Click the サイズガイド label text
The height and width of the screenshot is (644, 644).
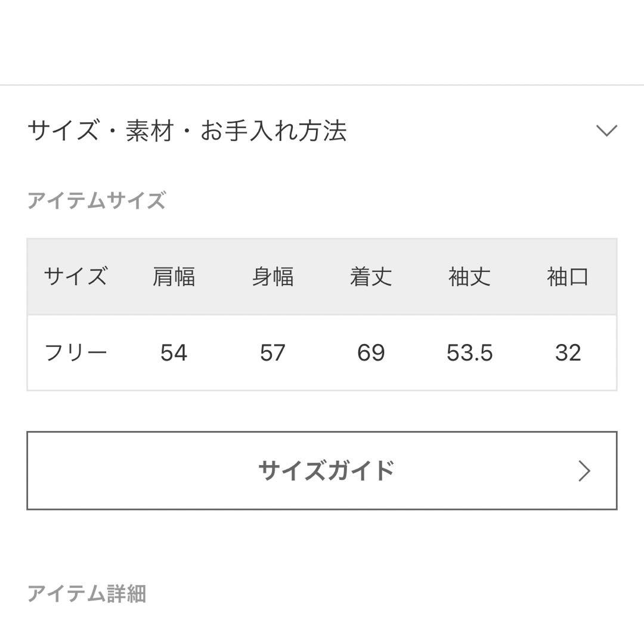[x=326, y=470]
